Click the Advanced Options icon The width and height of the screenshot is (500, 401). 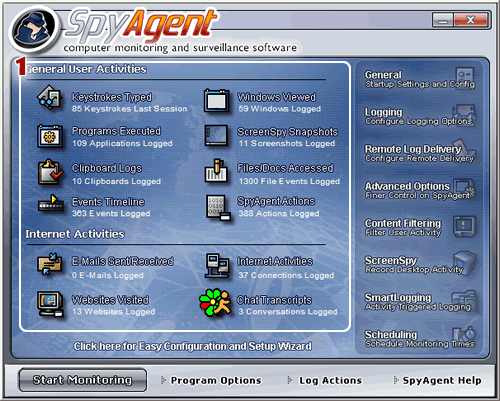(465, 188)
